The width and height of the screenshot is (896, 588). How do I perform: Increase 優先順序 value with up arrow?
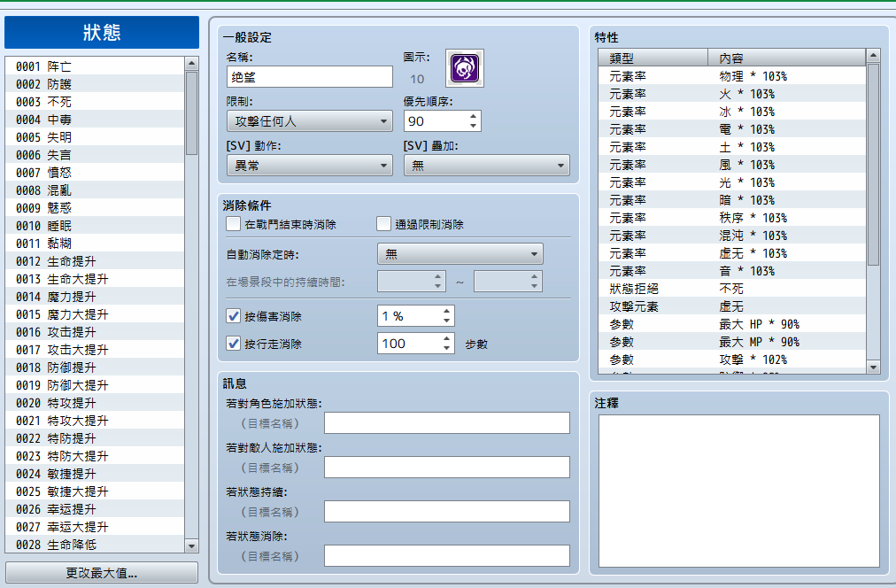[x=473, y=117]
